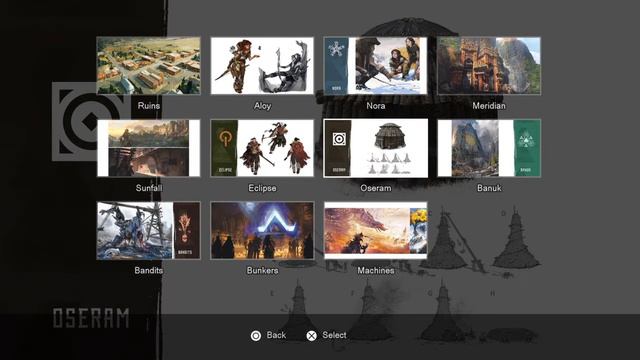Click the Oseram caption under thumbnail
Screen dimensions: 640x360
pos(376,188)
